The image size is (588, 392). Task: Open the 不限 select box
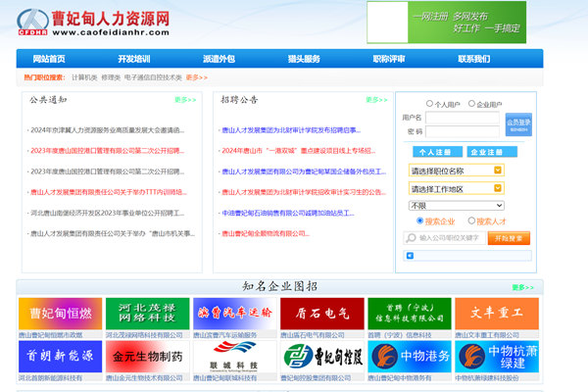point(457,206)
